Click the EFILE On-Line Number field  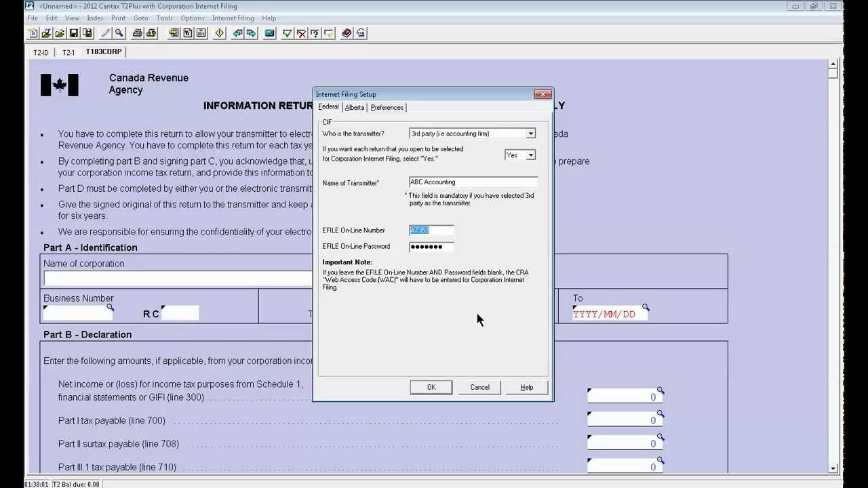pos(431,230)
